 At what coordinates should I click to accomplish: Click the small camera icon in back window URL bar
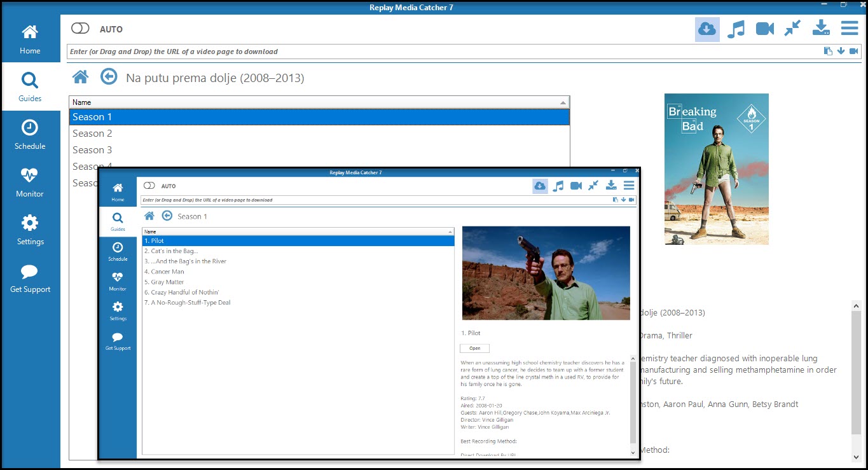point(853,52)
